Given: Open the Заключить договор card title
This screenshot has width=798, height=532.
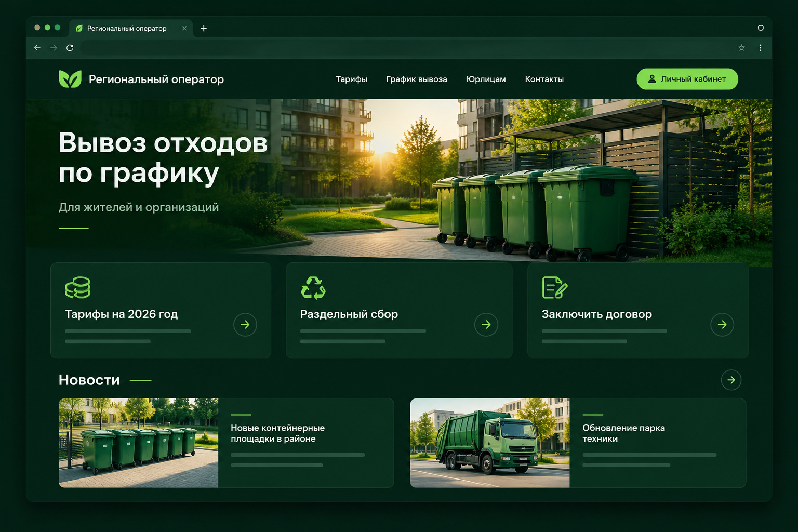Looking at the screenshot, I should click(597, 314).
